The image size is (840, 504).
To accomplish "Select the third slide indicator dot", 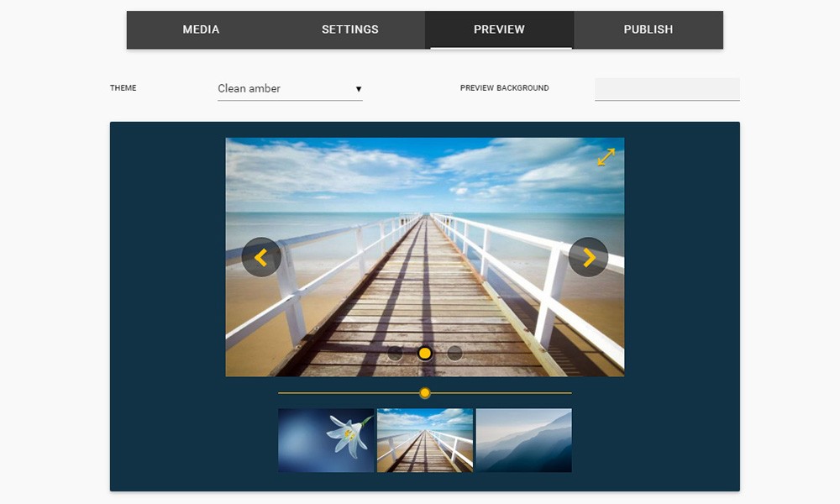I will pos(454,354).
